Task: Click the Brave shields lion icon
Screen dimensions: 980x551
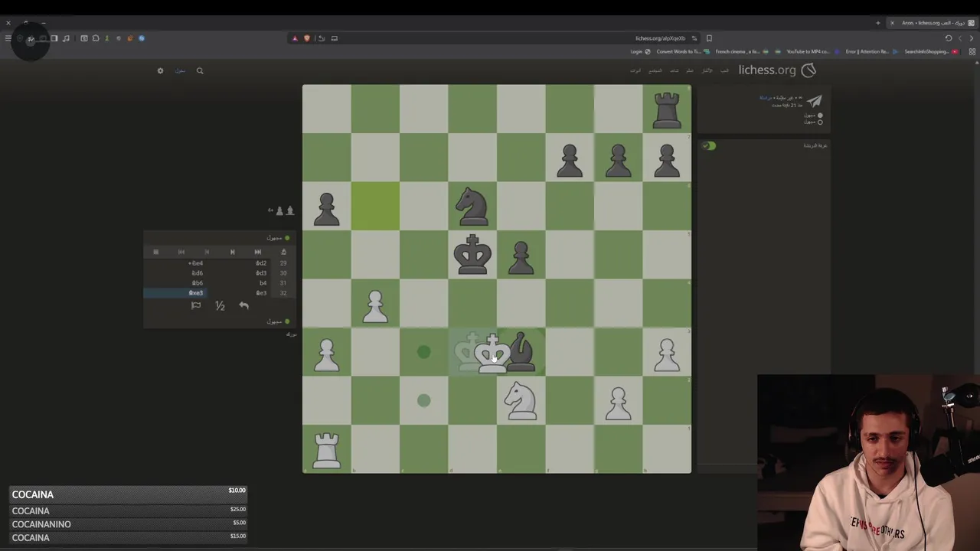Action: coord(307,38)
